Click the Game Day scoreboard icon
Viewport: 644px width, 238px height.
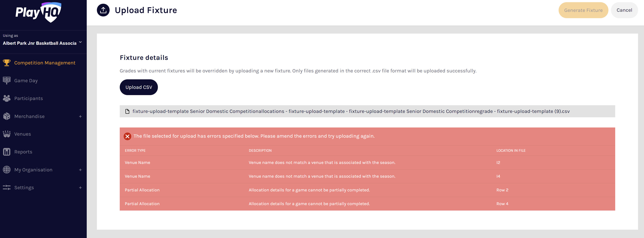coord(7,80)
